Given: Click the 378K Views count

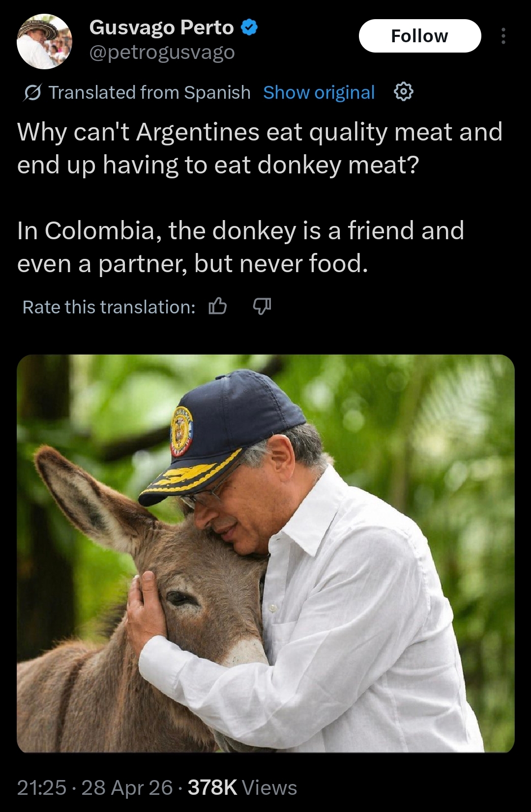Looking at the screenshot, I should 242,787.
